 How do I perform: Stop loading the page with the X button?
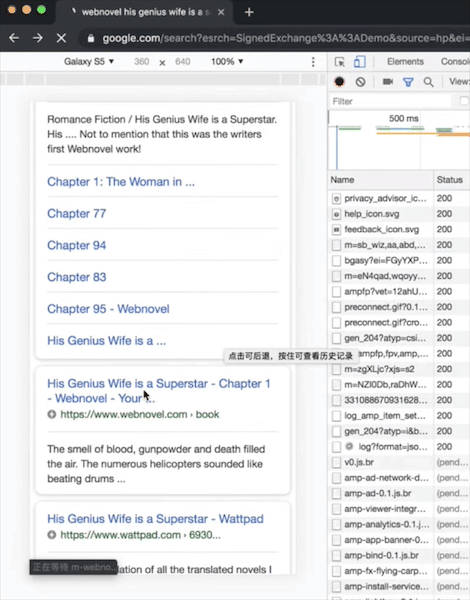click(x=61, y=38)
